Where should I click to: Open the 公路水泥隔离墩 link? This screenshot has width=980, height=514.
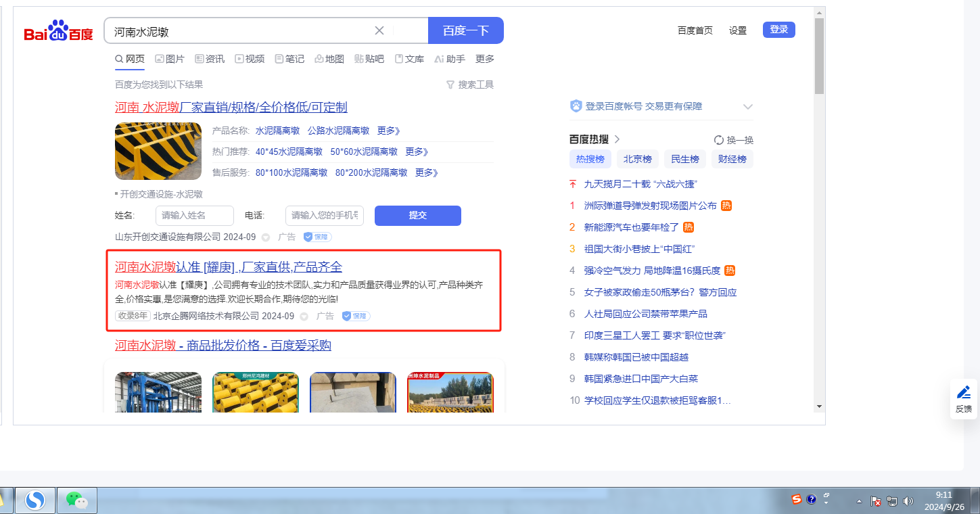click(338, 131)
